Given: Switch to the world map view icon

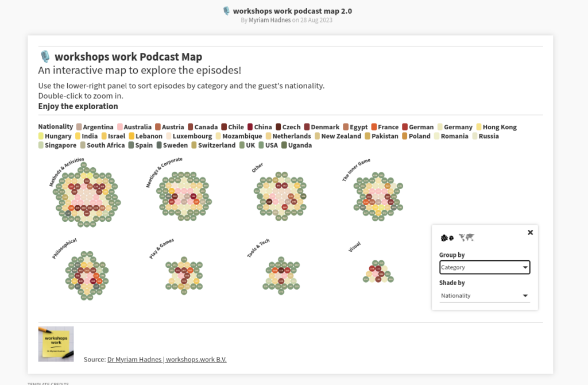Looking at the screenshot, I should 466,237.
